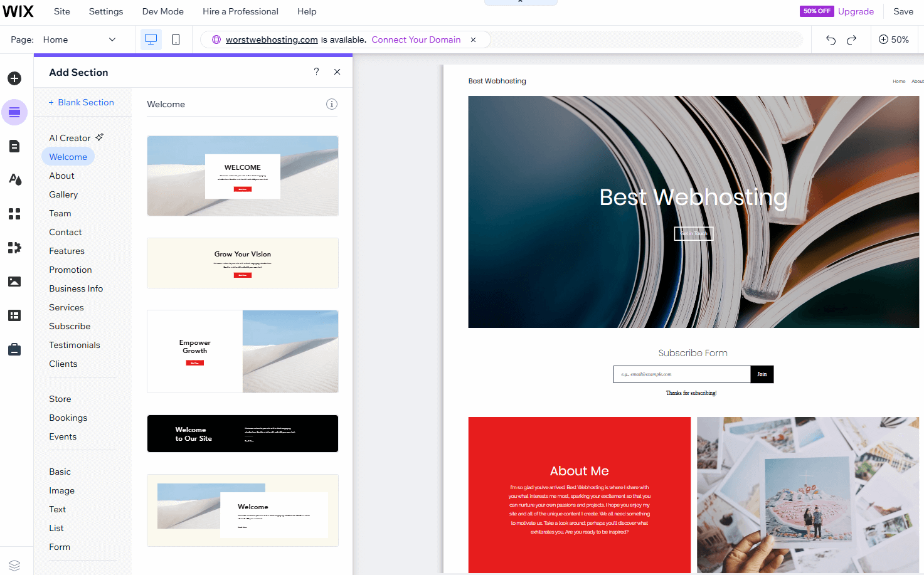Open the 50% zoom control
The image size is (924, 575).
click(x=893, y=40)
